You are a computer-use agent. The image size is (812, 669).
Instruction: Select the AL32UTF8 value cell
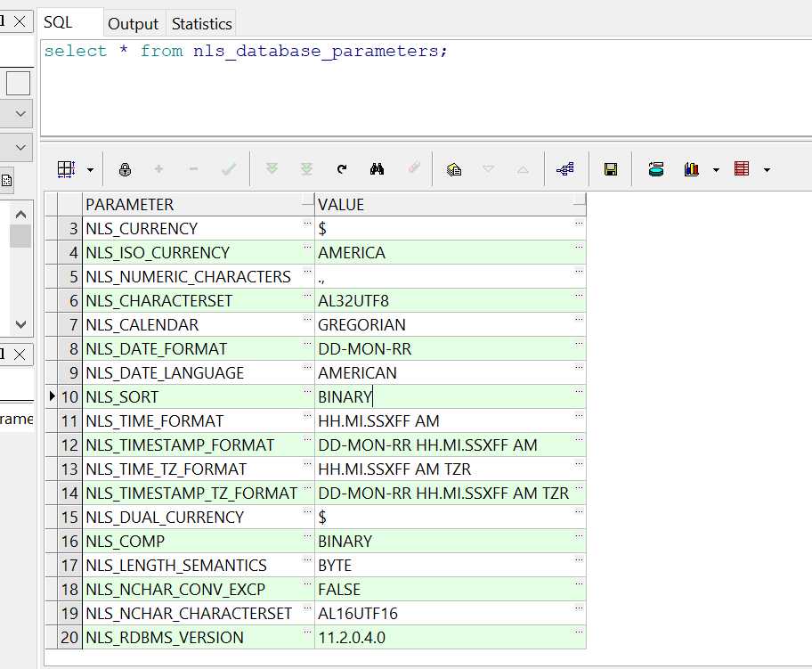(450, 300)
